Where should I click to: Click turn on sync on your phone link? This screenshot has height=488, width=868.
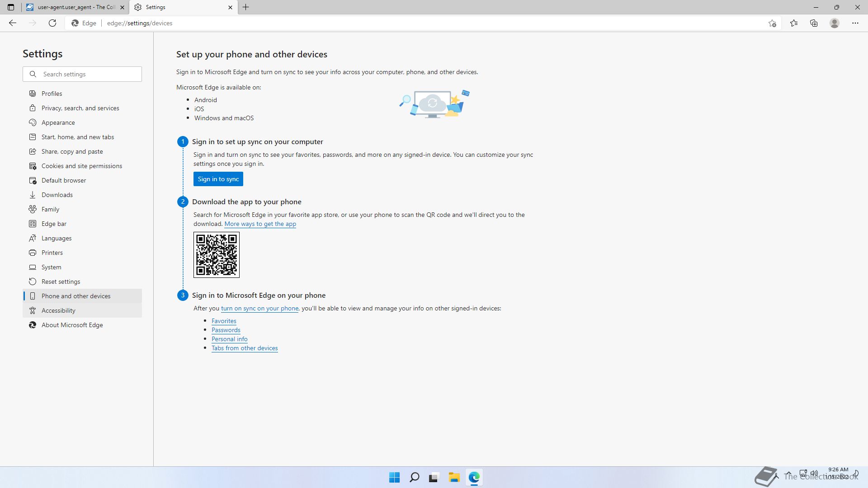click(259, 308)
